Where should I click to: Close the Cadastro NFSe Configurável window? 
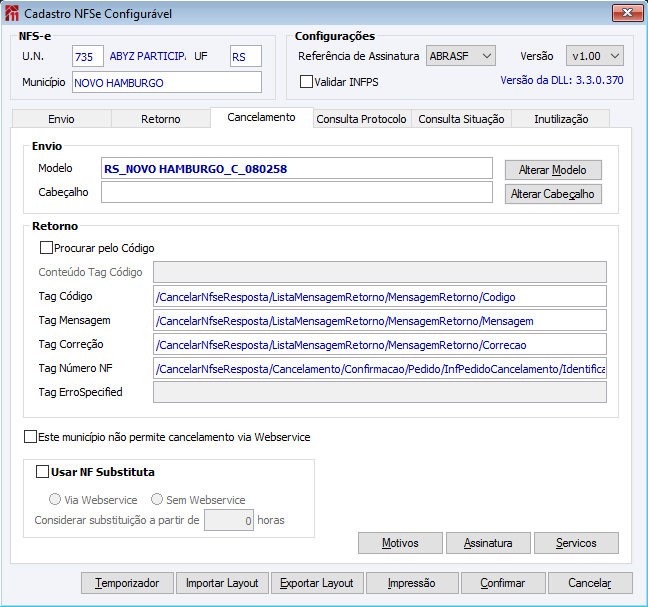[x=627, y=13]
